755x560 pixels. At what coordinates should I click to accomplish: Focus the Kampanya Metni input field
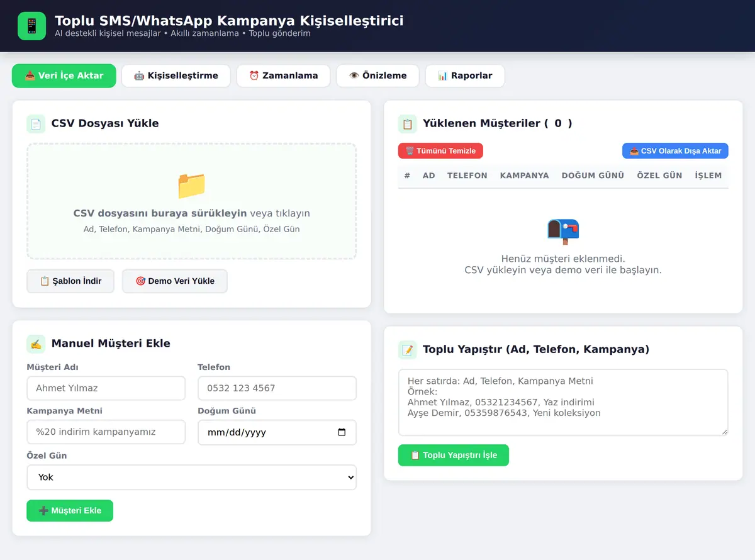pyautogui.click(x=106, y=432)
